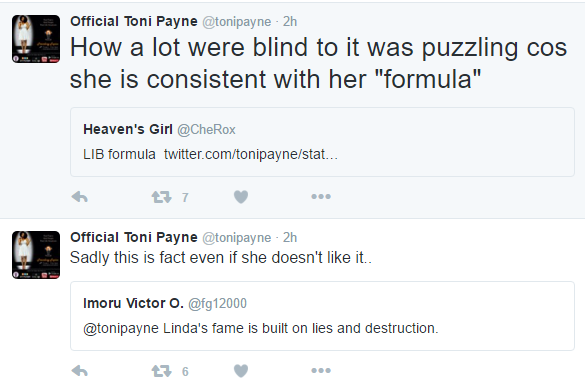
Task: Click the @CheRox handle
Action: pos(206,129)
